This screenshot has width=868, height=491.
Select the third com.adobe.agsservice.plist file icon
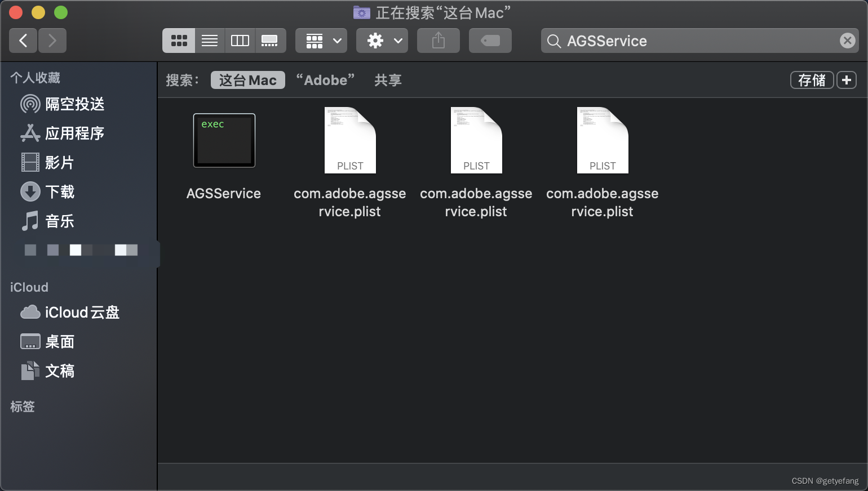click(x=603, y=140)
